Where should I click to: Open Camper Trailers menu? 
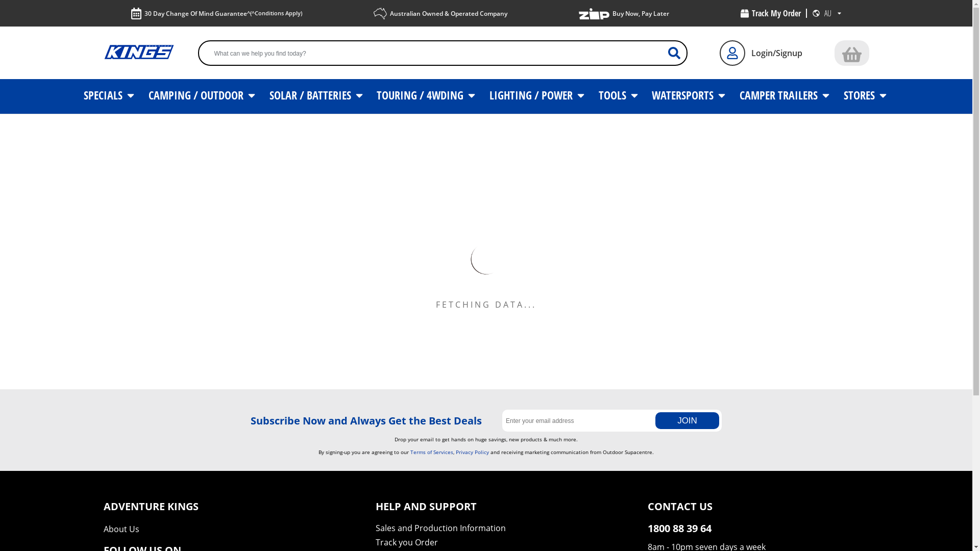point(784,96)
